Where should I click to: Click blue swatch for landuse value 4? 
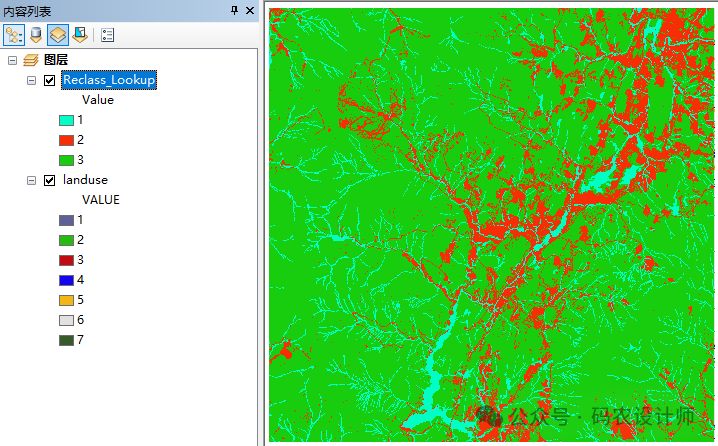click(x=67, y=280)
